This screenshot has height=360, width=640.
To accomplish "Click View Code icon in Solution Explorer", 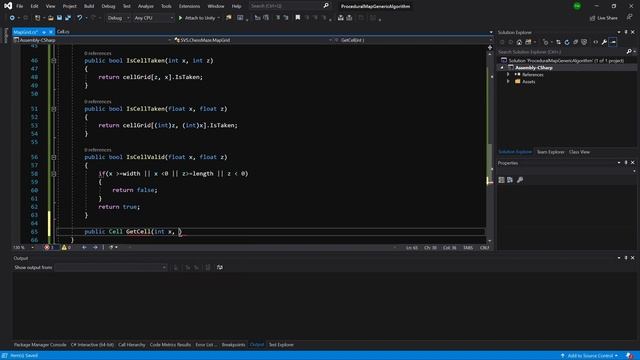I will coord(596,42).
